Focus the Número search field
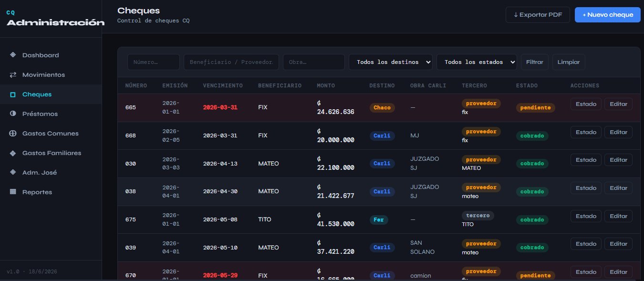This screenshot has width=644, height=281. [x=154, y=62]
